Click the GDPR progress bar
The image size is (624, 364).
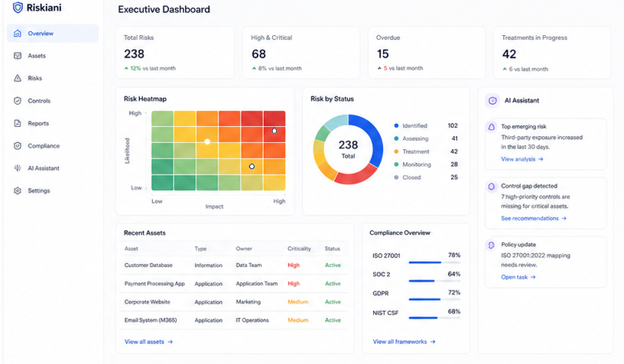click(434, 300)
